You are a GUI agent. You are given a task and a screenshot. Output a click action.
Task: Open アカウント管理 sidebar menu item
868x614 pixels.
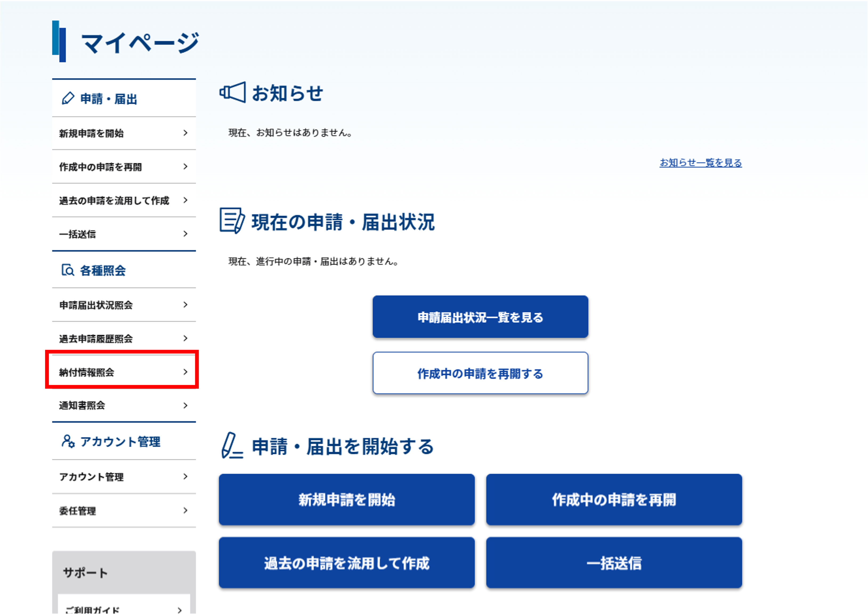(x=124, y=477)
